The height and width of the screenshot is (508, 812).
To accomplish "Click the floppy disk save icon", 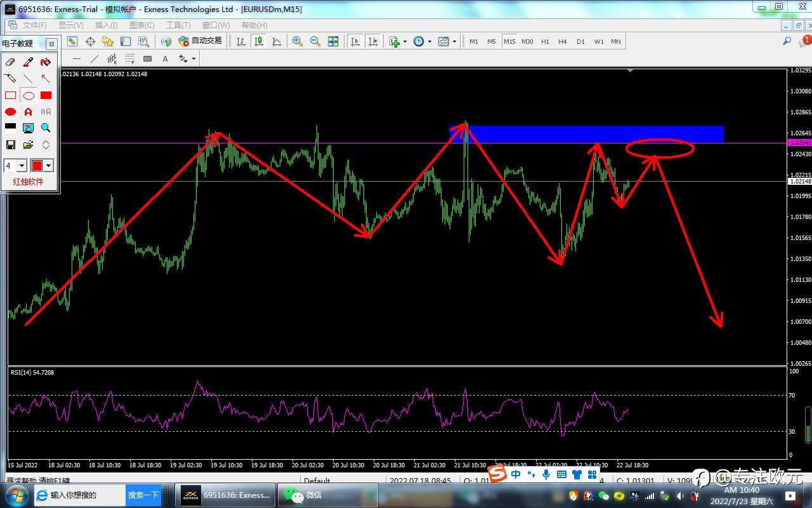I will pos(10,145).
